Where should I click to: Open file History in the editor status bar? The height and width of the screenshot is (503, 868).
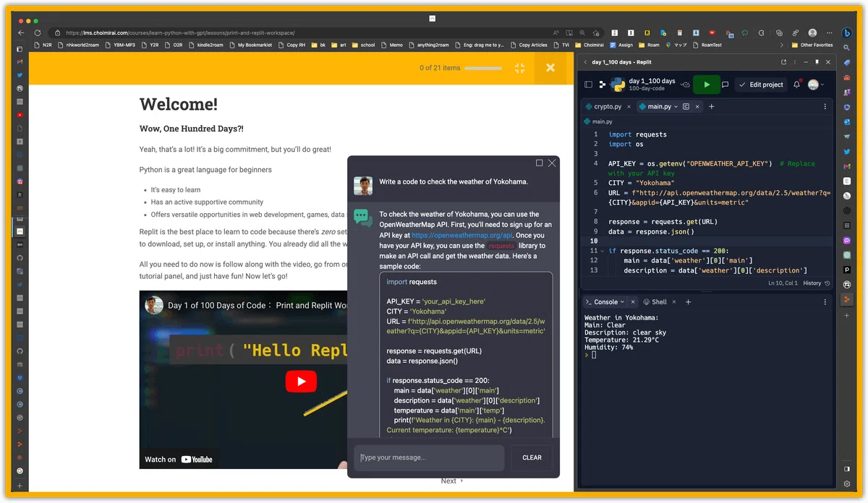(815, 283)
